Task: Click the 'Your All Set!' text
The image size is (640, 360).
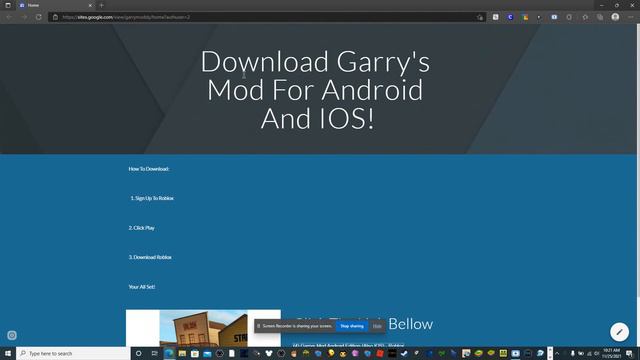Action: point(142,287)
